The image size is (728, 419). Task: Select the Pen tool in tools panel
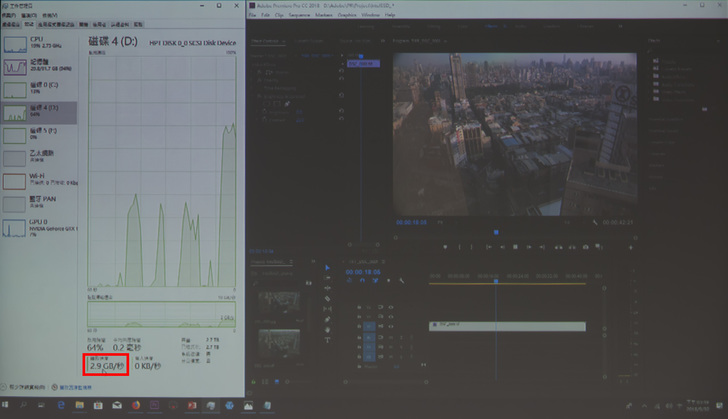tap(327, 318)
